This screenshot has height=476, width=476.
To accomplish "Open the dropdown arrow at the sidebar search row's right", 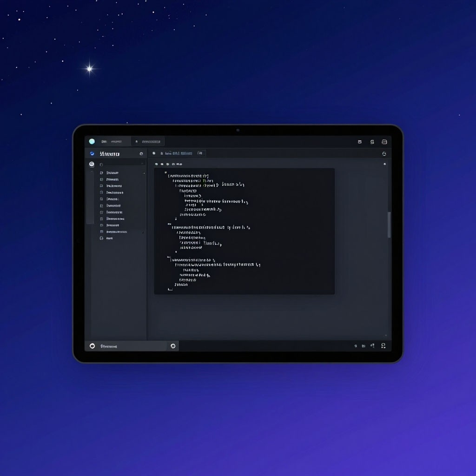I will [x=142, y=164].
